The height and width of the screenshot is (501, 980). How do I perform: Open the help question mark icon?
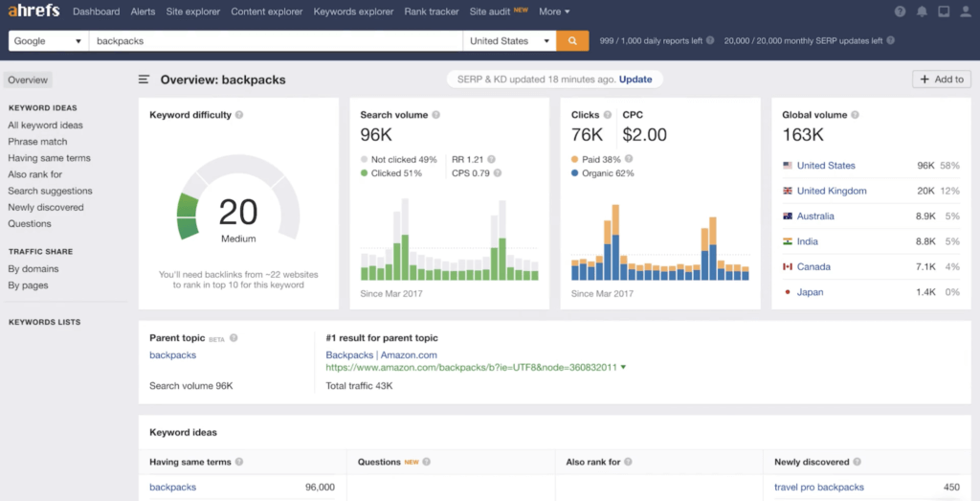point(900,11)
